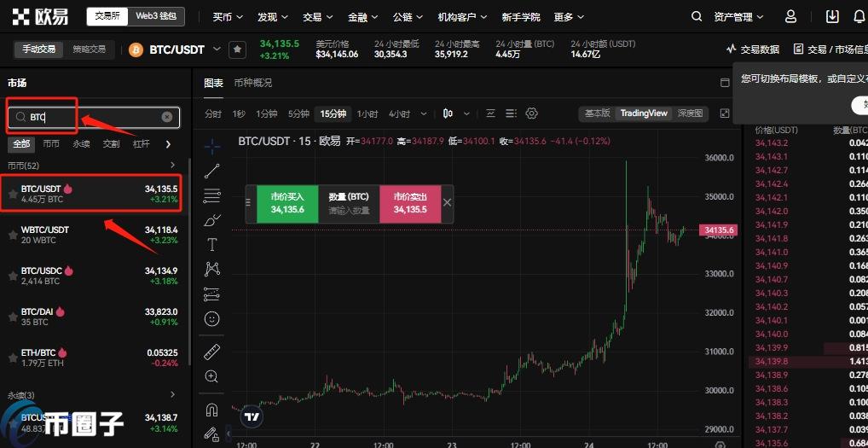Open the search magnifier in top navigation
This screenshot has height=448, width=868.
coord(697,16)
